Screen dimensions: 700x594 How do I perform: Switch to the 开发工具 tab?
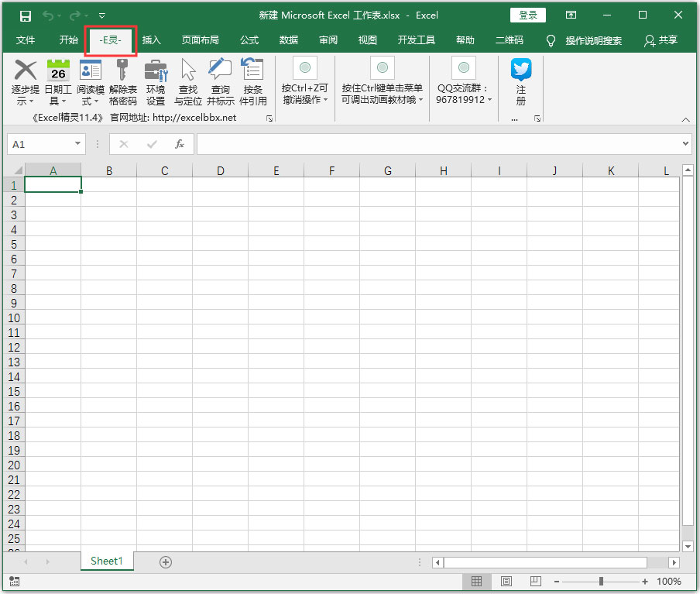coord(416,40)
